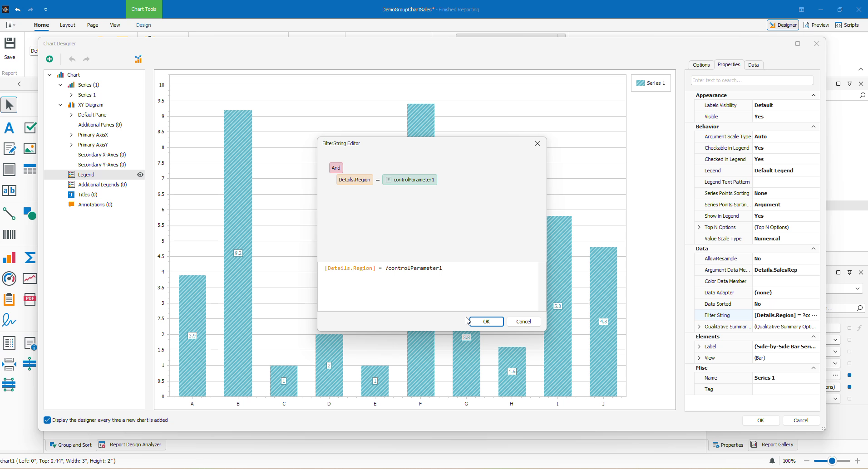This screenshot has width=868, height=469.
Task: Select the PDF Content control in the toolbox
Action: pos(30,299)
